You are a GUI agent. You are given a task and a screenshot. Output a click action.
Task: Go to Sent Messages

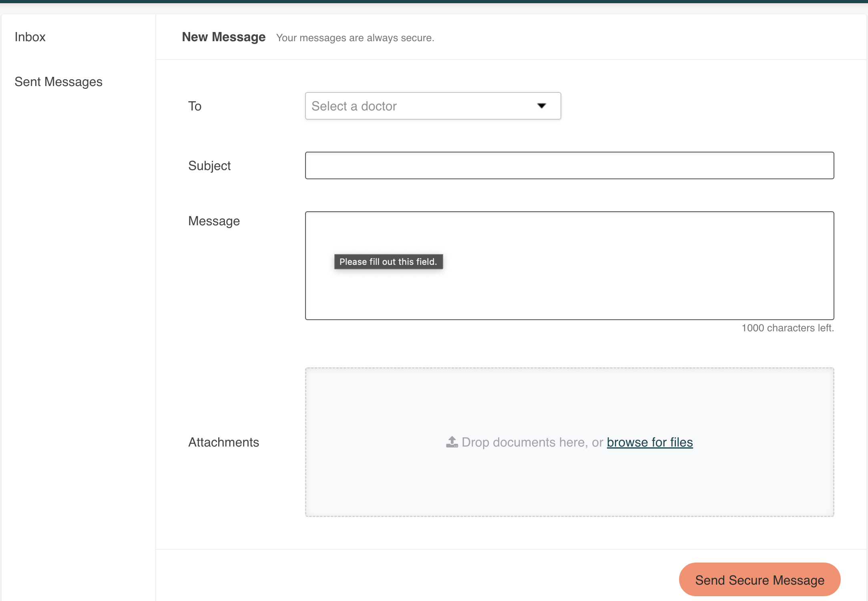58,82
